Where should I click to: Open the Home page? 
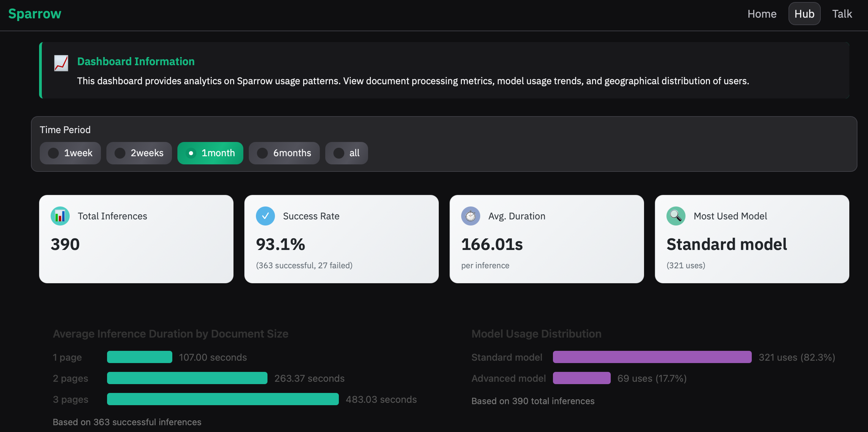point(762,14)
